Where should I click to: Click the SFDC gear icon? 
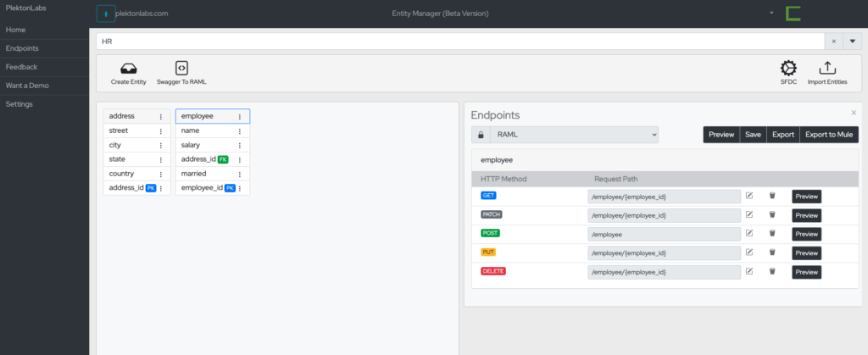(x=788, y=69)
